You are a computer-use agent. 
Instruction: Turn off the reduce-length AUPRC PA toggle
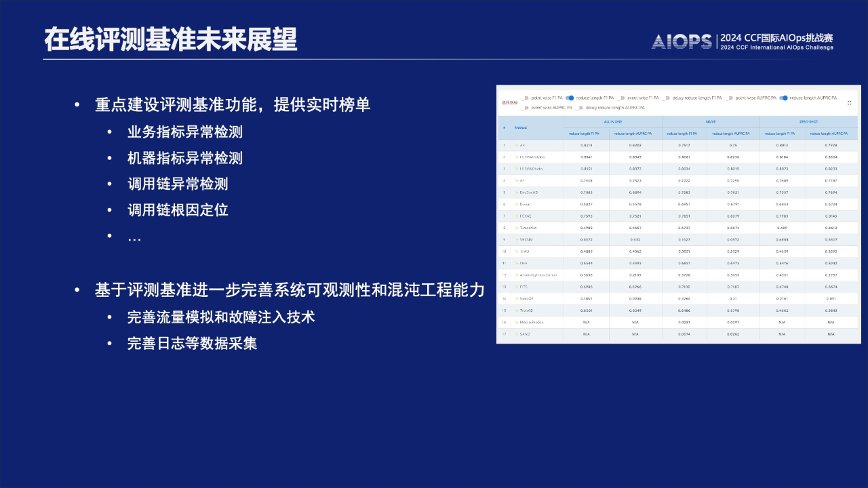pos(784,98)
